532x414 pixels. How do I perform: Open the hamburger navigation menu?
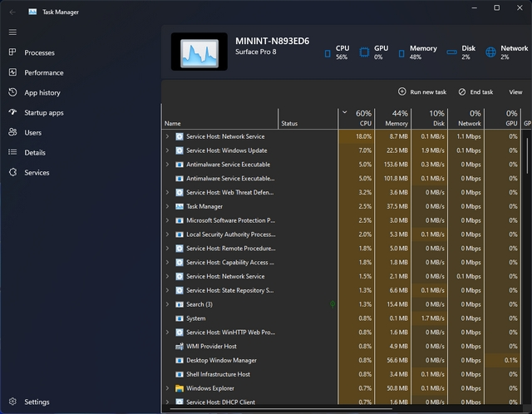click(x=12, y=32)
